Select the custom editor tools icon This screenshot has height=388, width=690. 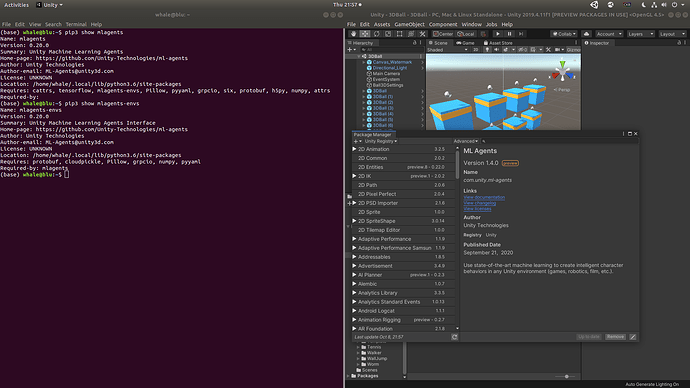click(422, 34)
